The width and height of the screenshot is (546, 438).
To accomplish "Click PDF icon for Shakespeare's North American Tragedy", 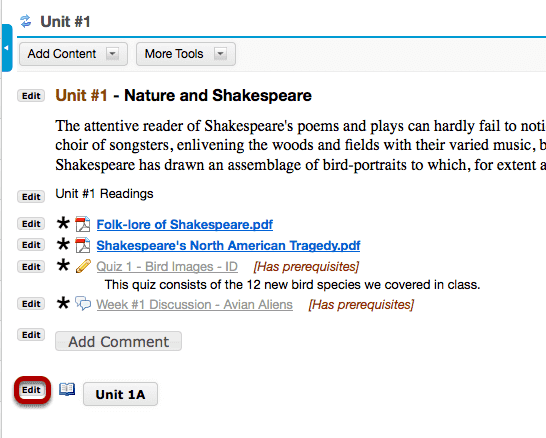I will pos(83,245).
